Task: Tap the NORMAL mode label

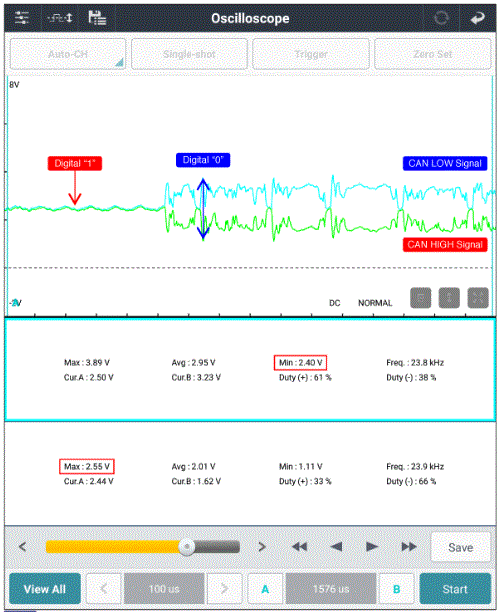Action: click(375, 303)
